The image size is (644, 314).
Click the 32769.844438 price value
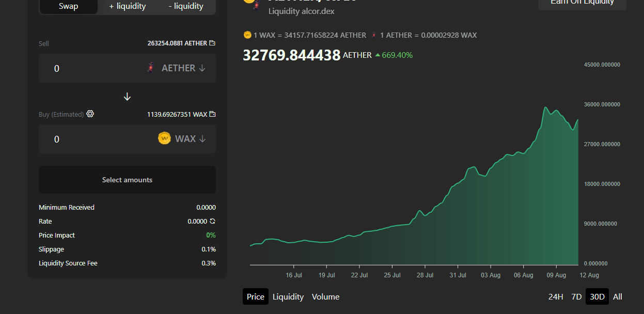point(292,55)
